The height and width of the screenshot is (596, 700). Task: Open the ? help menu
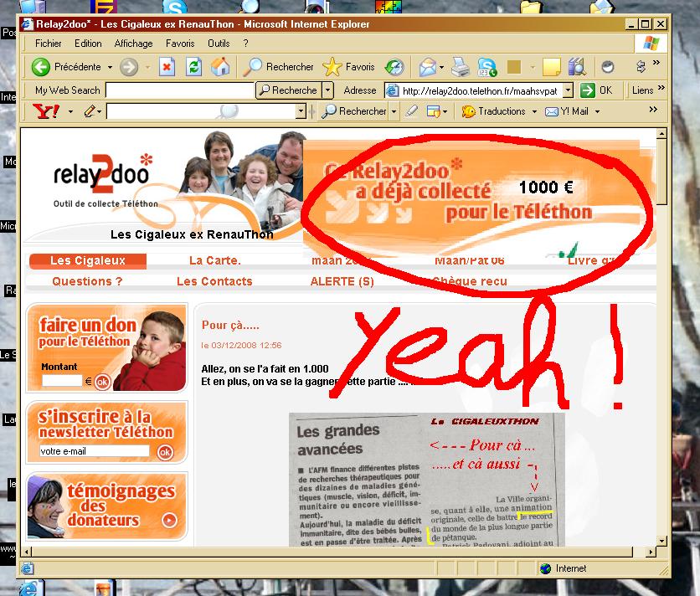[245, 44]
